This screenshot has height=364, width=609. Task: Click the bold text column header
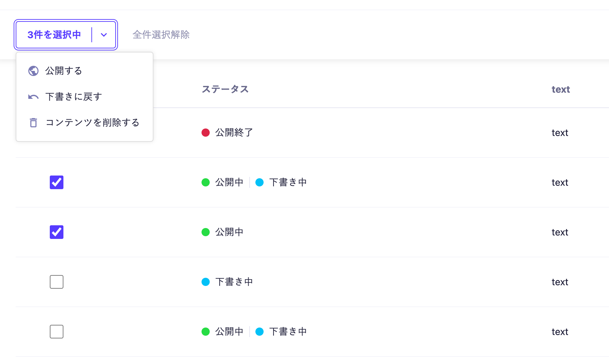[561, 89]
